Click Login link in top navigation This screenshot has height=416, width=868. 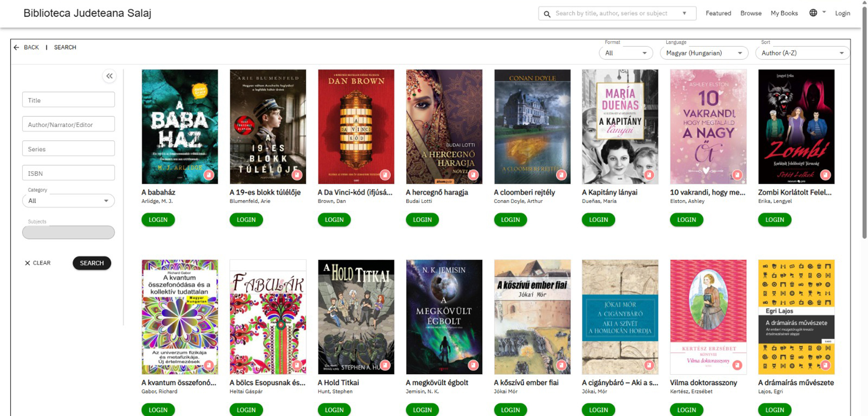842,13
